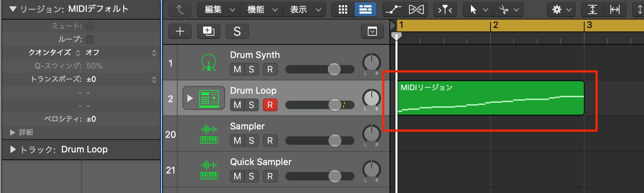Image resolution: width=644 pixels, height=193 pixels.
Task: Toggle the automation curve button
Action: [394, 9]
